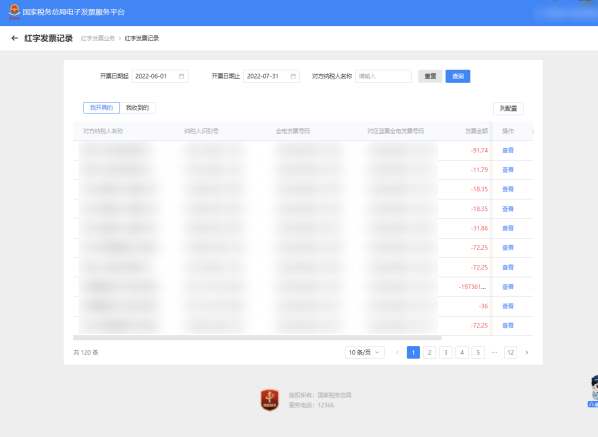Image resolution: width=598 pixels, height=437 pixels.
Task: Open the 列配置 column settings button
Action: pyautogui.click(x=508, y=108)
